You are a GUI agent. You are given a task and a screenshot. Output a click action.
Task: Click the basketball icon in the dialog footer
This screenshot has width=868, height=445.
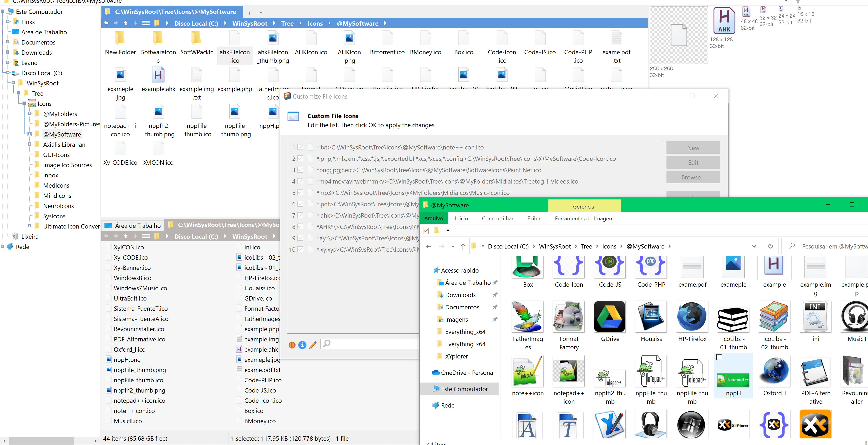[292, 345]
